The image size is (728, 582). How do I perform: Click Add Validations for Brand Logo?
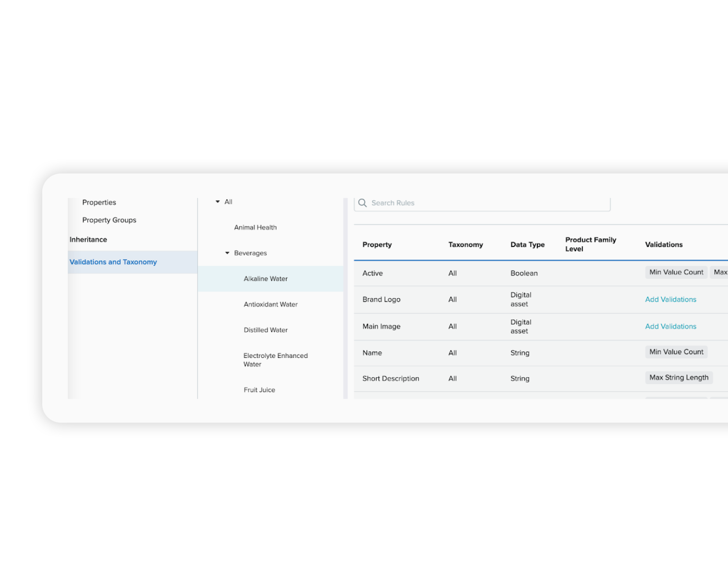point(670,300)
